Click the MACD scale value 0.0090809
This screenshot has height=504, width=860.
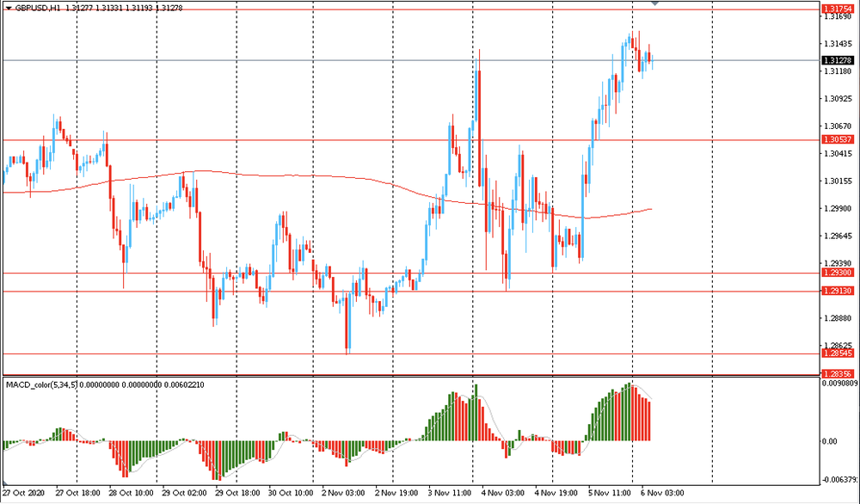839,384
